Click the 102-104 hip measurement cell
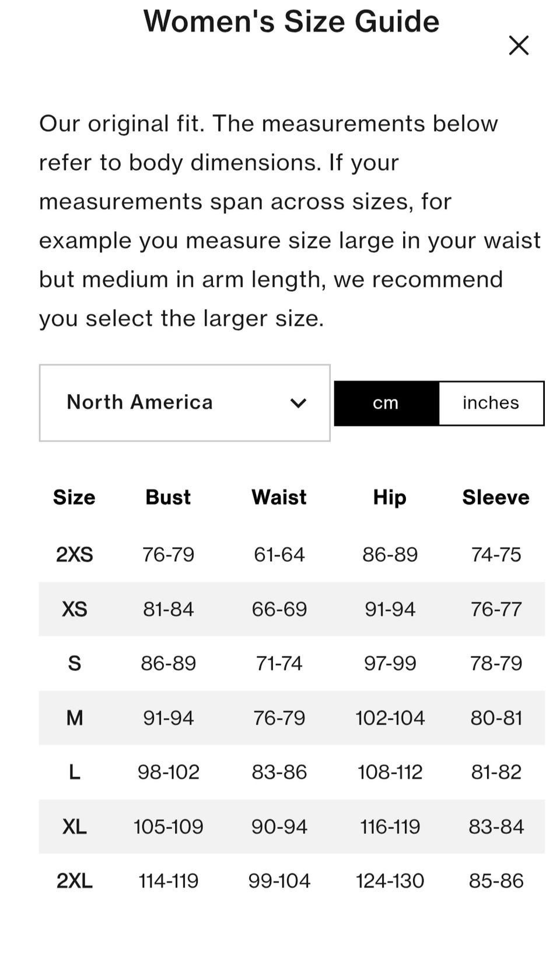 click(390, 718)
